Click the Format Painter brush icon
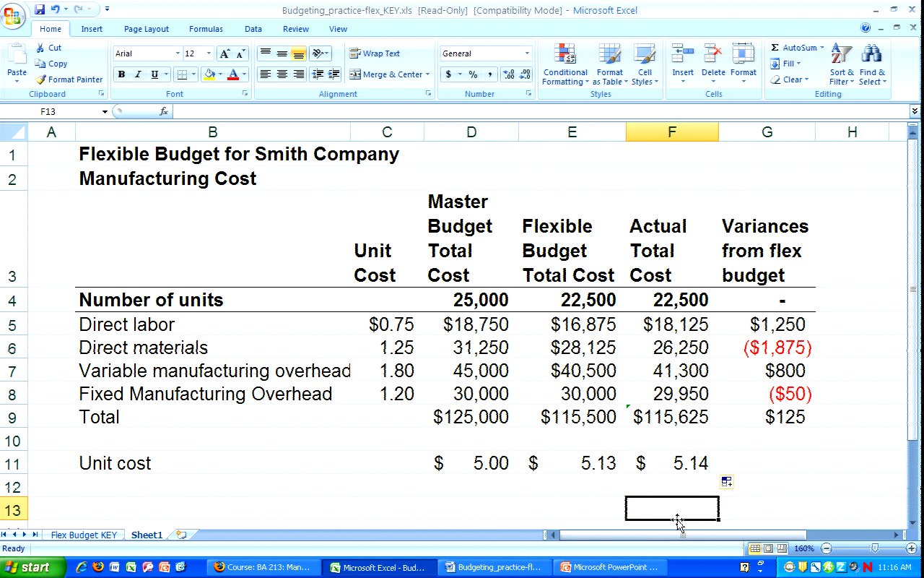Viewport: 924px width, 578px height. click(41, 79)
